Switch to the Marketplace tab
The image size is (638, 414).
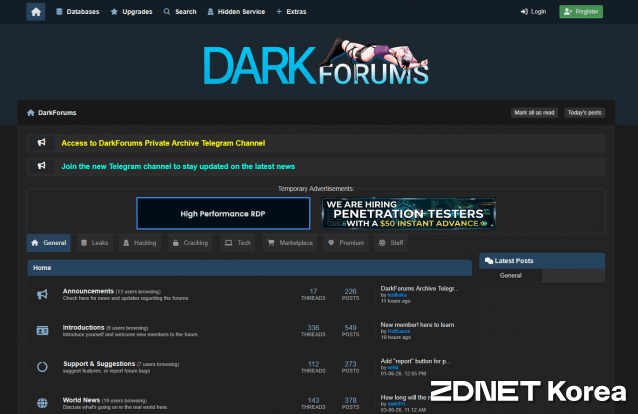[x=290, y=243]
